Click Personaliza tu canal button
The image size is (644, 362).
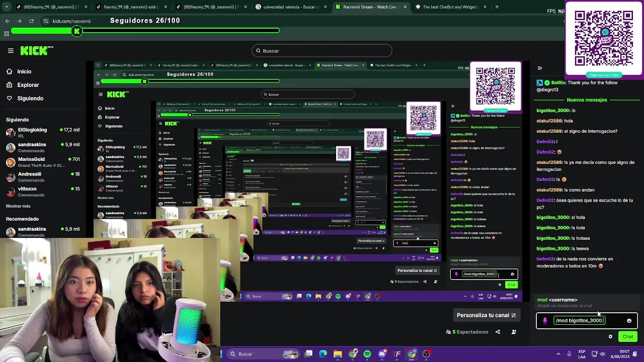486,315
